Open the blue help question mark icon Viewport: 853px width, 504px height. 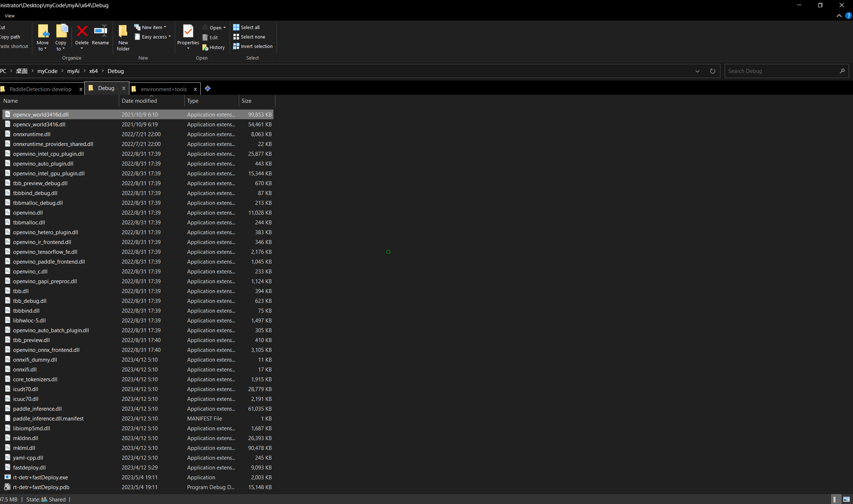[849, 16]
